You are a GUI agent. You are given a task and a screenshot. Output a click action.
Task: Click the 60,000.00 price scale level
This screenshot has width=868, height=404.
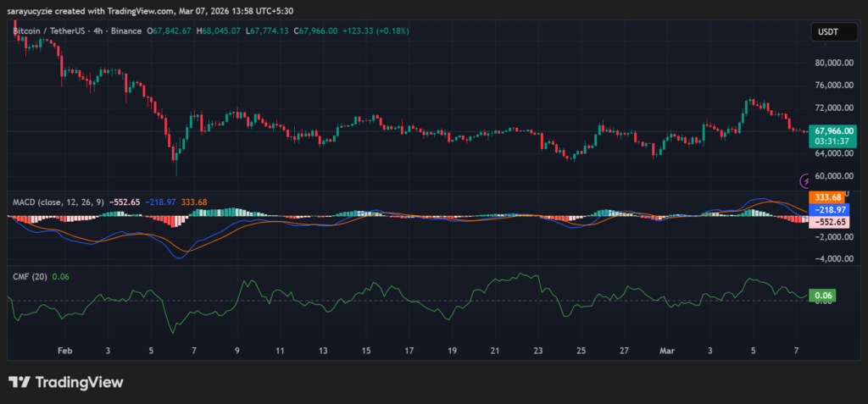[833, 176]
